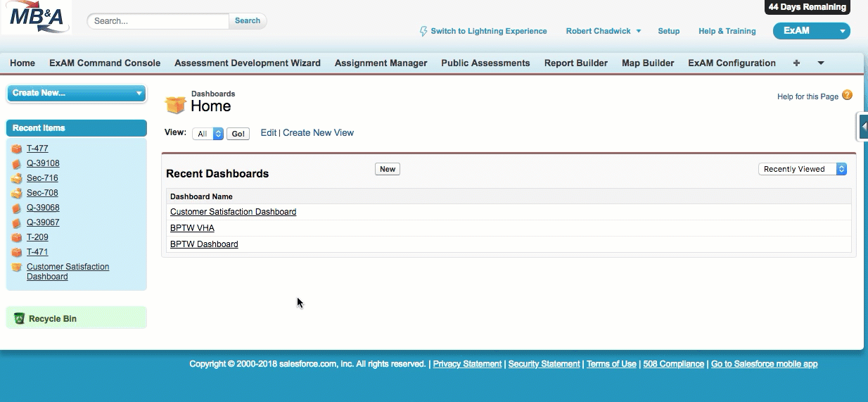Switch to Assignment Manager tab

pos(381,63)
